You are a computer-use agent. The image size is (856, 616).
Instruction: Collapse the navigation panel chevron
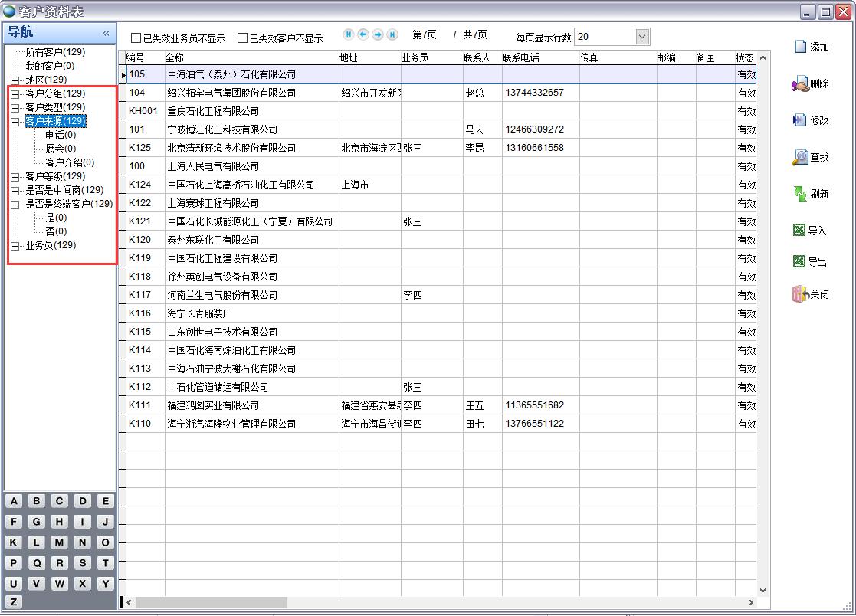point(106,33)
